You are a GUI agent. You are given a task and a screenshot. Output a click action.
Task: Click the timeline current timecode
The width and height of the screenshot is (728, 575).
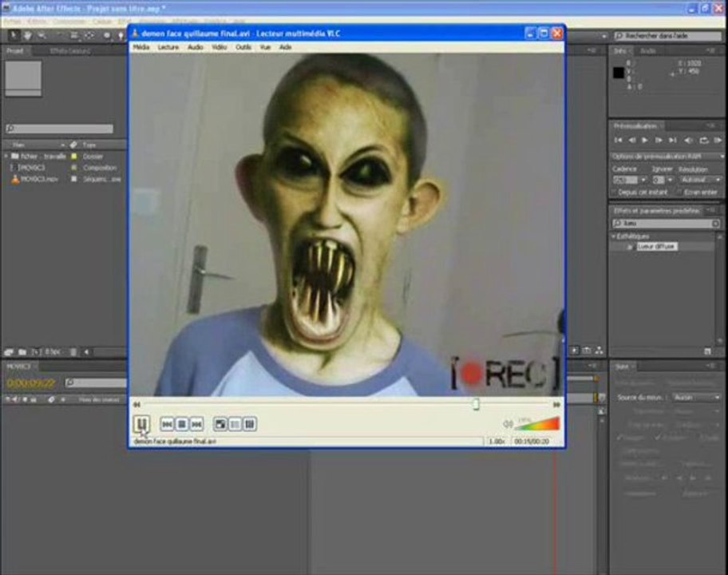click(30, 383)
